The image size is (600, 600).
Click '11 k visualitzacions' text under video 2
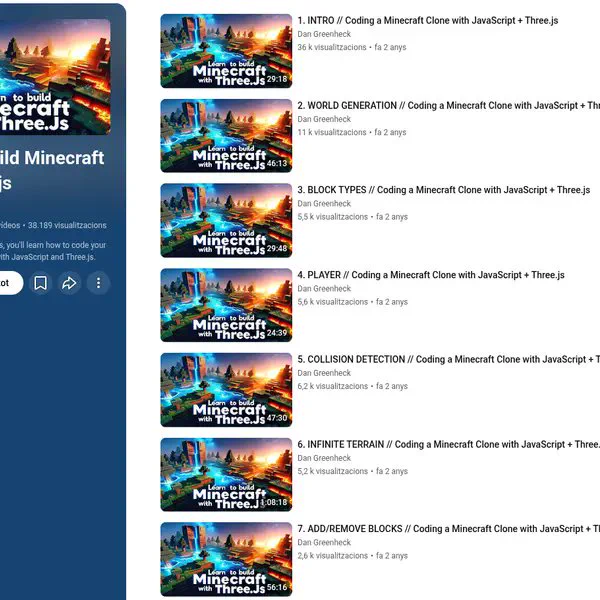click(x=332, y=132)
